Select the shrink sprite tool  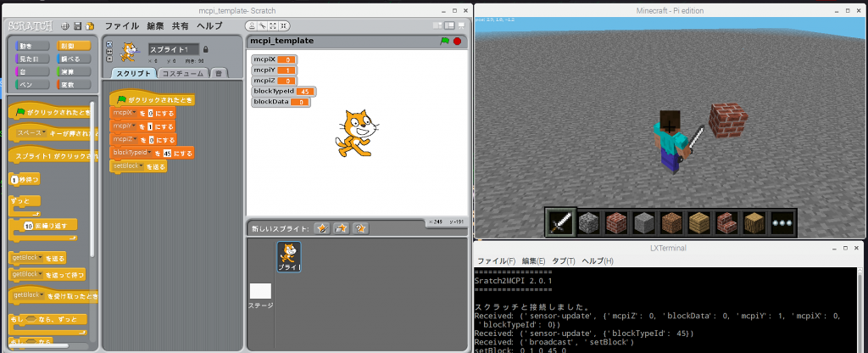click(283, 25)
